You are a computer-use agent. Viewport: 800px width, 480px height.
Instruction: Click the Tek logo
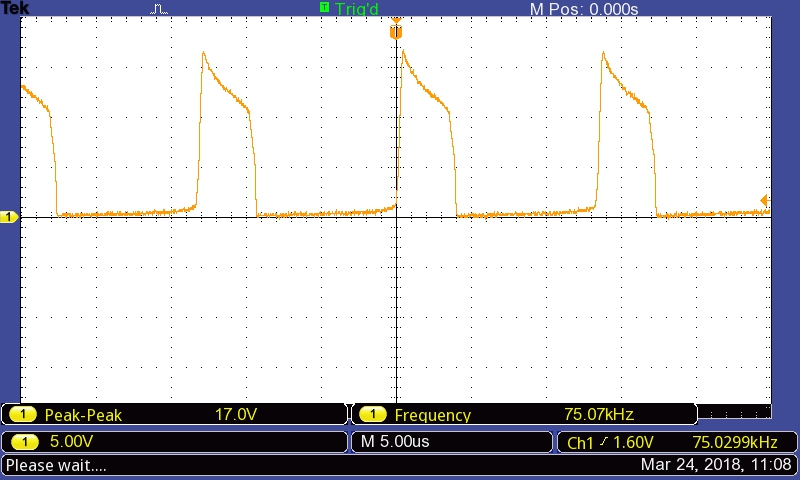pyautogui.click(x=15, y=8)
